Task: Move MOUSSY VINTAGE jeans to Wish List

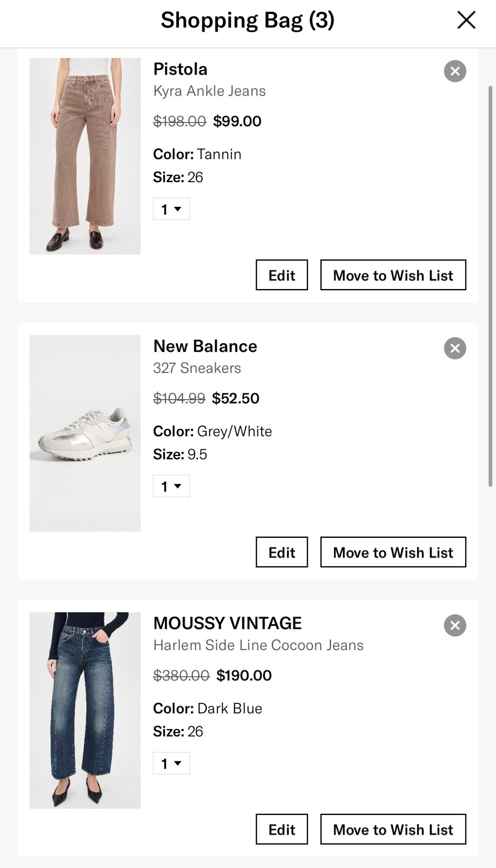Action: point(393,829)
